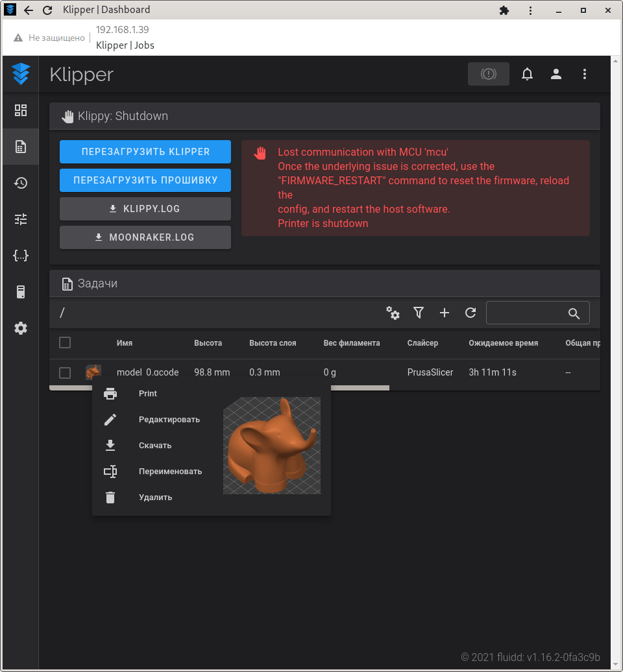Check the model_0.gcode row checkbox
623x672 pixels.
(65, 372)
